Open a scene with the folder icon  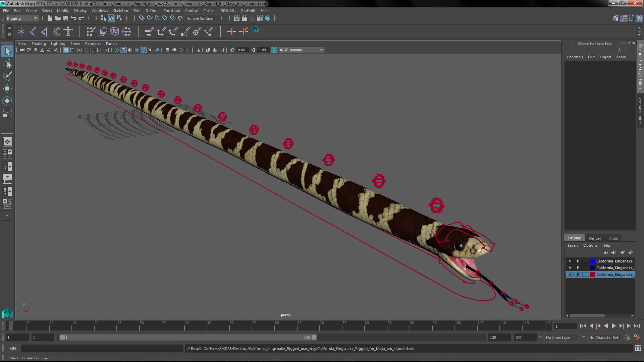[58, 18]
